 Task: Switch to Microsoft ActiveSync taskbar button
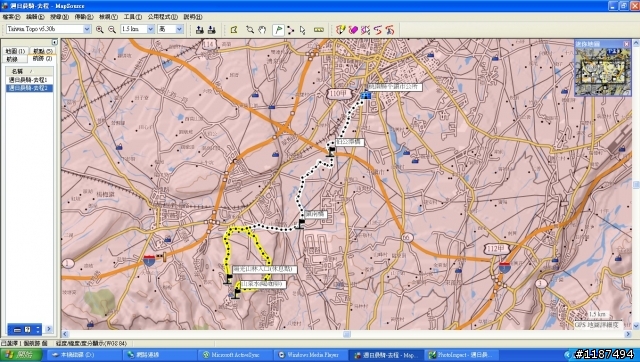tap(235, 355)
